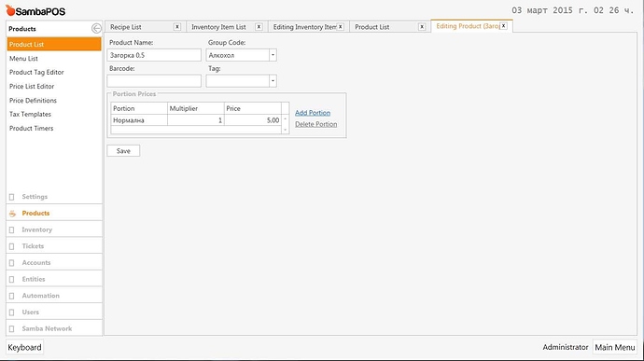The image size is (644, 361).
Task: Click the Delete Portion link
Action: 315,124
